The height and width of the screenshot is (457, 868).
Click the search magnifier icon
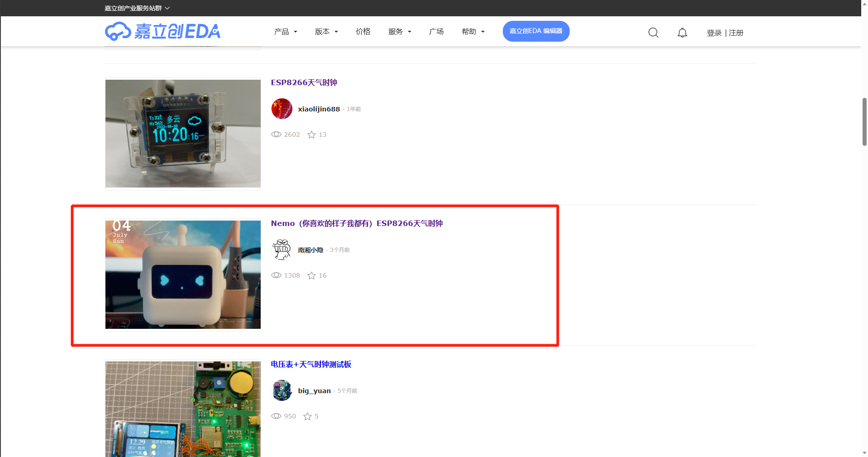pyautogui.click(x=653, y=33)
